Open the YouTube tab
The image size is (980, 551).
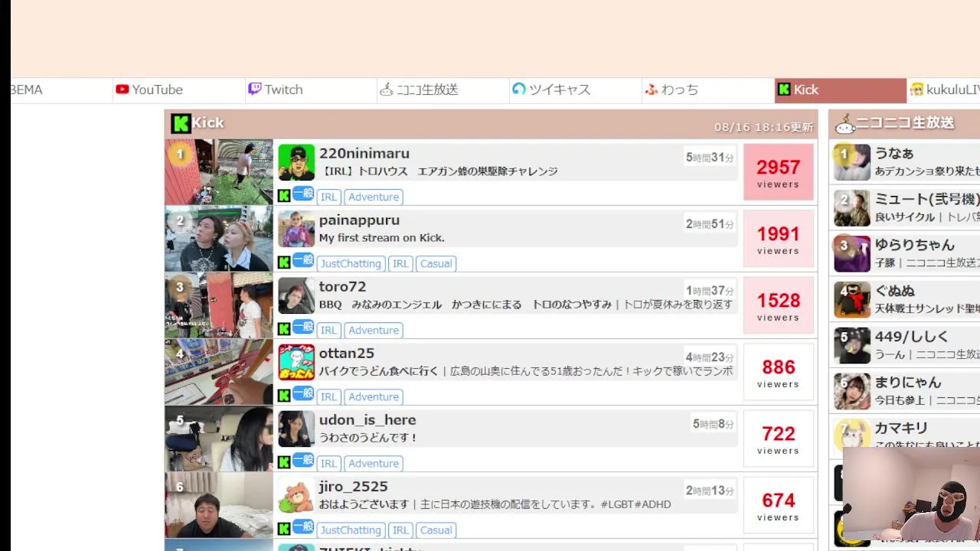tap(178, 90)
